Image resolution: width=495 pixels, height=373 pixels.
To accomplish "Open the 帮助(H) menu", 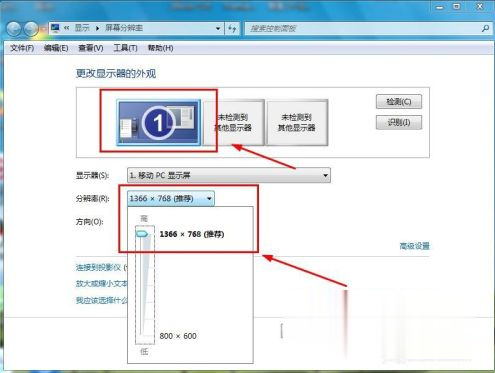I will (160, 48).
